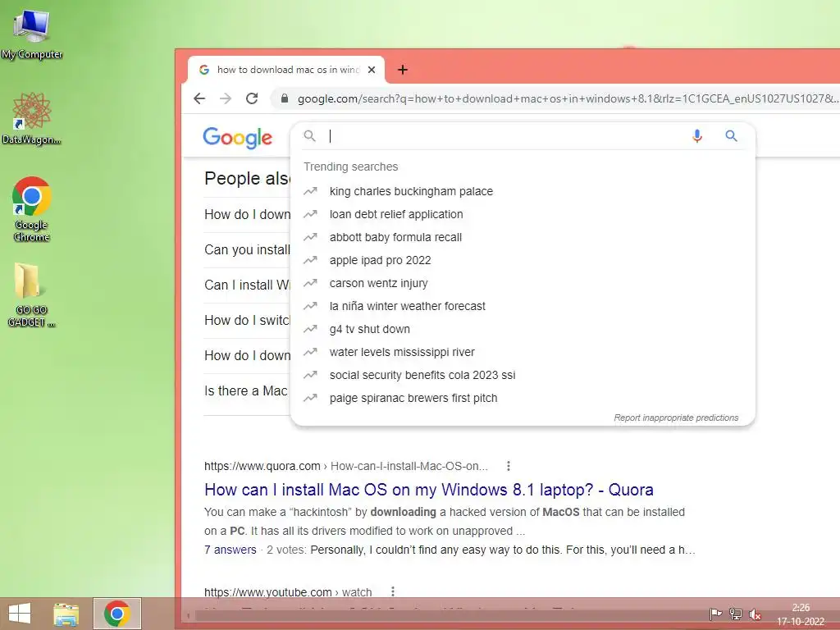The image size is (840, 630).
Task: Open a new tab with the plus button
Action: [x=403, y=70]
